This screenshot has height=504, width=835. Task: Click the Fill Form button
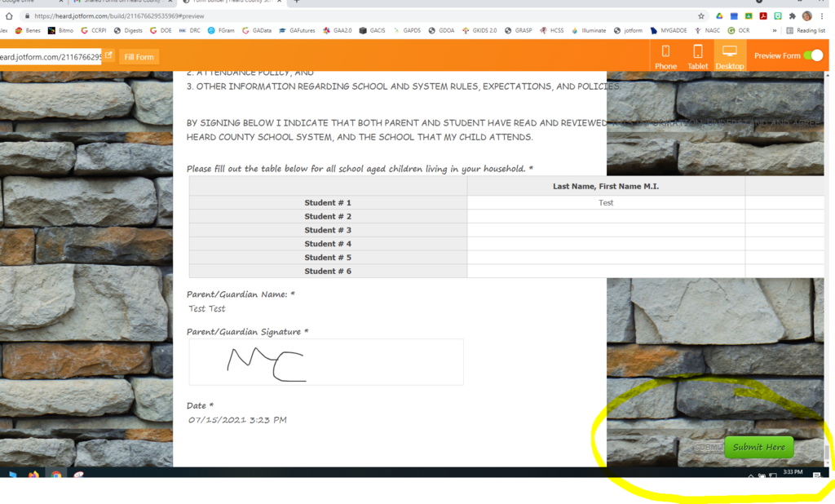tap(139, 56)
